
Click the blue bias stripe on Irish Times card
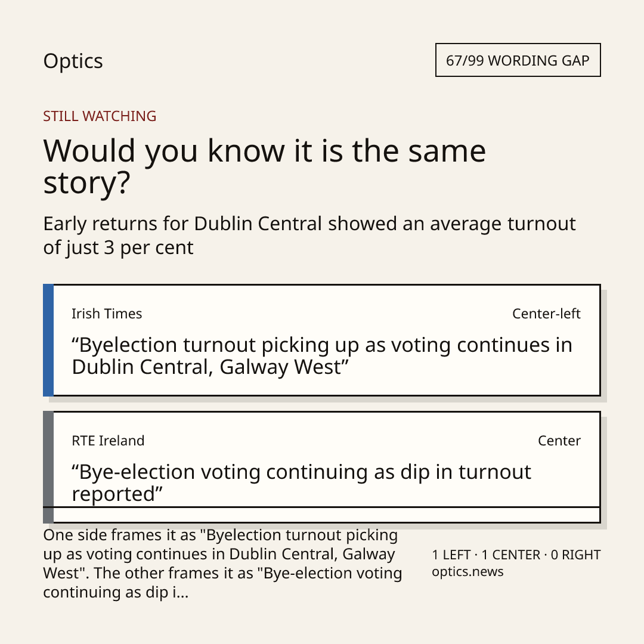(48, 340)
